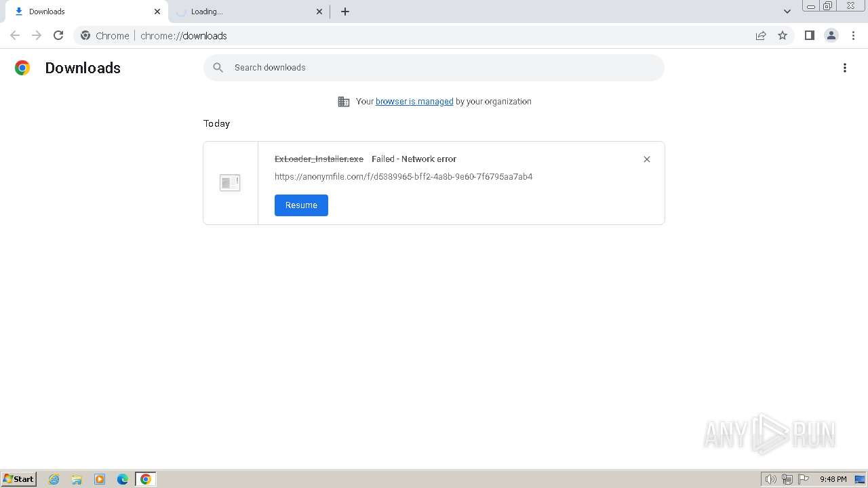Viewport: 868px width, 488px height.
Task: Click the managed organization building icon
Action: click(x=344, y=102)
